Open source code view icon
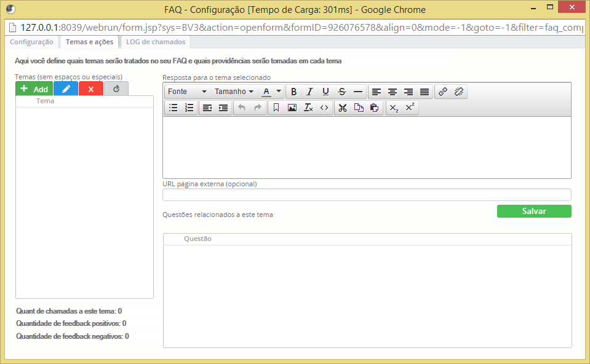 tap(324, 108)
